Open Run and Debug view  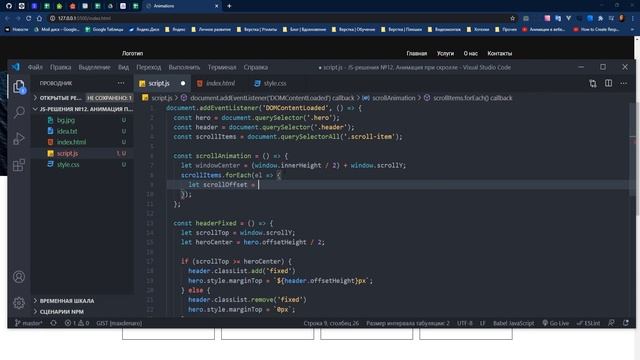[19, 138]
